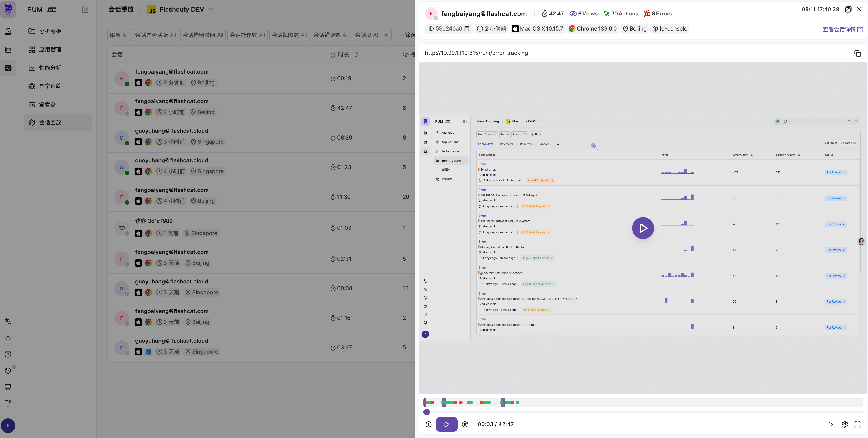Copy the replay page URL

[x=858, y=53]
